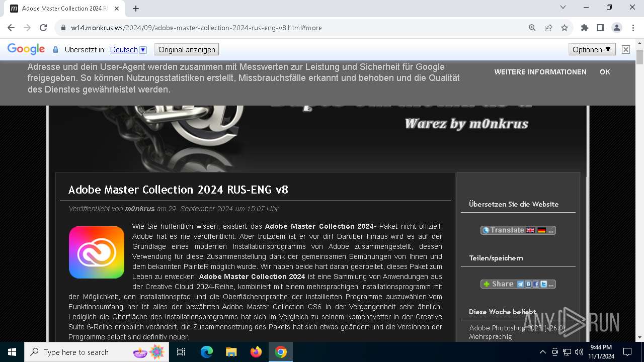Close the Google Translate bar
This screenshot has height=362, width=644.
pyautogui.click(x=626, y=49)
